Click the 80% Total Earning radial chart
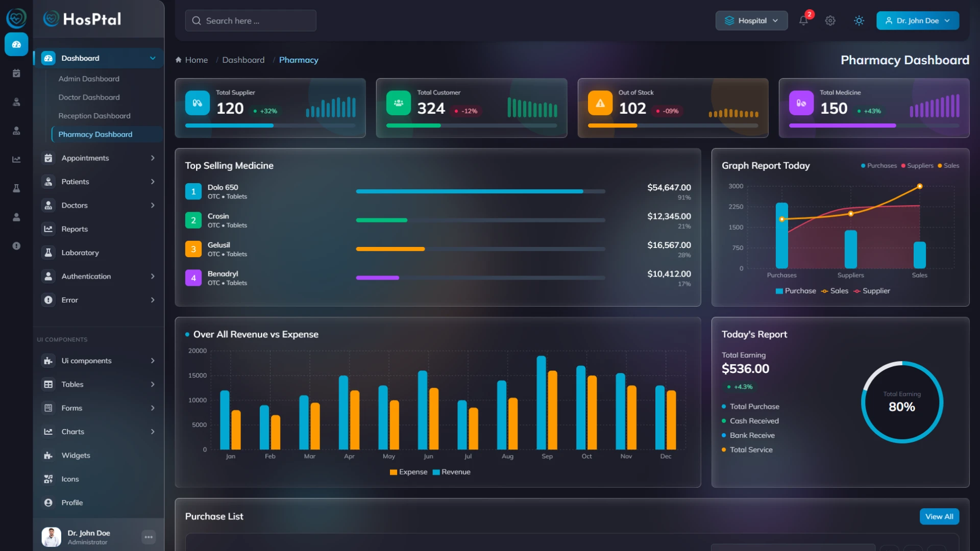The width and height of the screenshot is (980, 551). tap(902, 402)
